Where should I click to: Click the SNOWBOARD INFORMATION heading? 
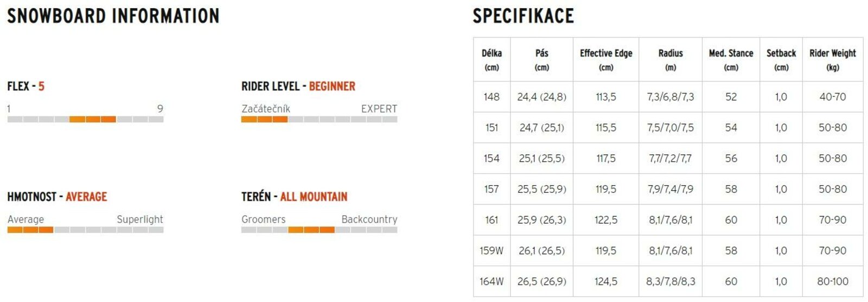coord(113,16)
